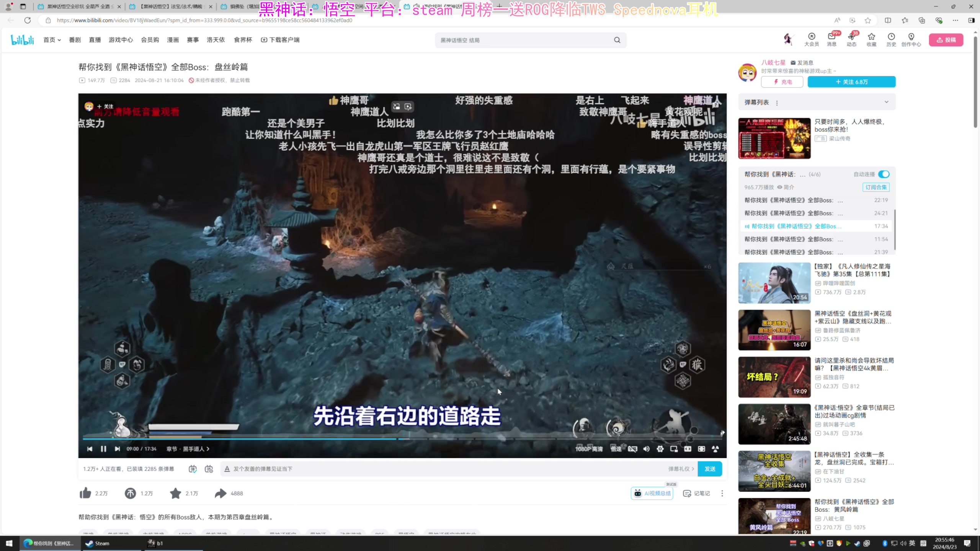The width and height of the screenshot is (980, 551).
Task: Share the video with arrow icon
Action: point(220,493)
